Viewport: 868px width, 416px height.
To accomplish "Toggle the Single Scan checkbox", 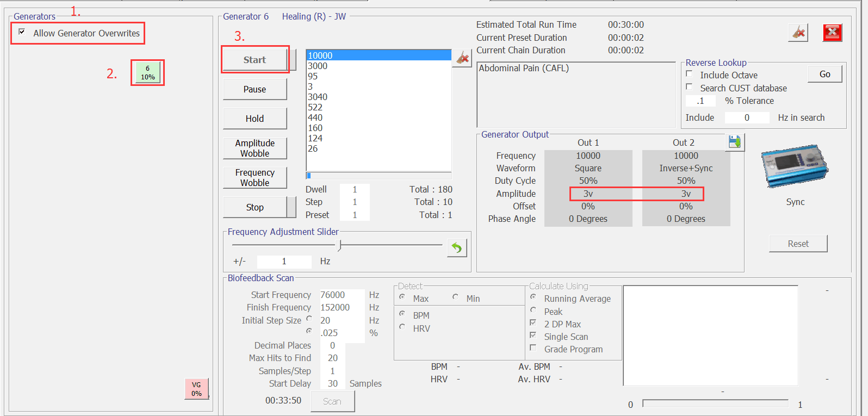I will (x=533, y=335).
